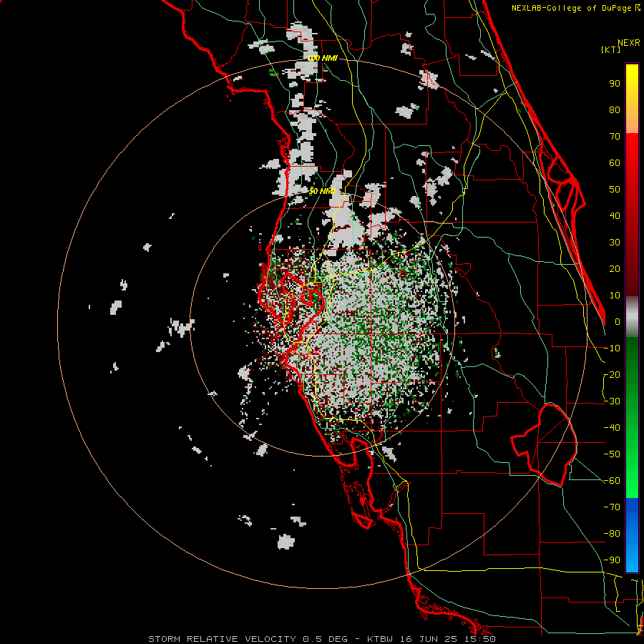Select the -10 knots scale label

(612, 348)
